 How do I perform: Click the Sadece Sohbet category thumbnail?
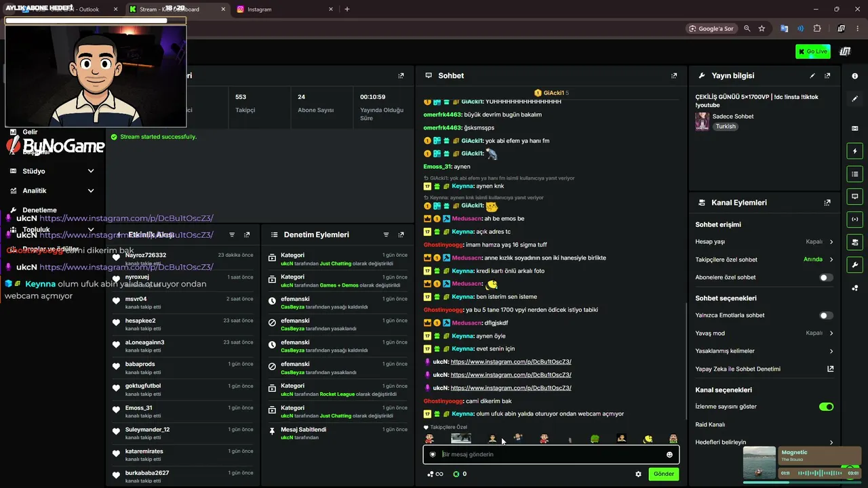coord(702,121)
